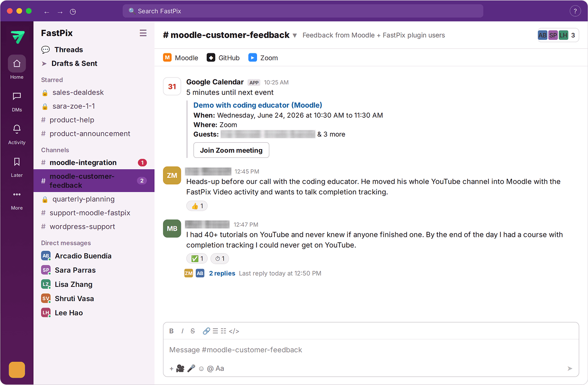
Task: Record a video clip with camera icon
Action: pyautogui.click(x=180, y=369)
